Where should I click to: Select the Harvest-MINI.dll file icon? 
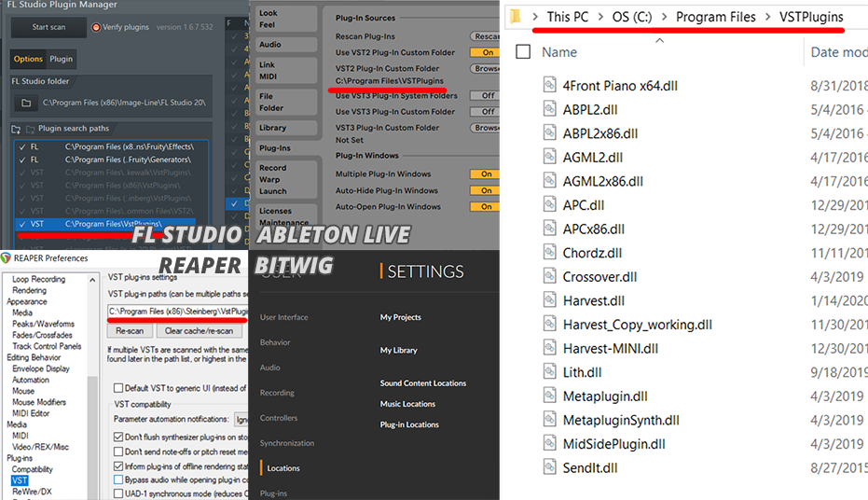pos(549,347)
